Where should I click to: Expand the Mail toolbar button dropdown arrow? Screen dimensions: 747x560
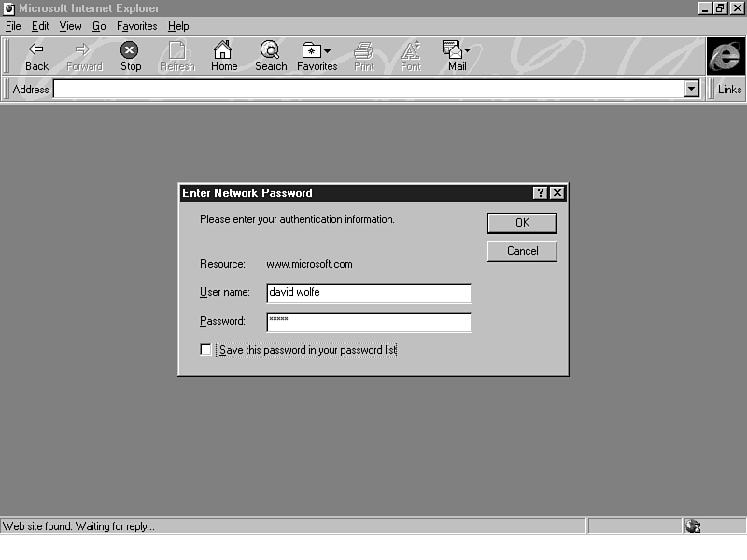pyautogui.click(x=468, y=50)
